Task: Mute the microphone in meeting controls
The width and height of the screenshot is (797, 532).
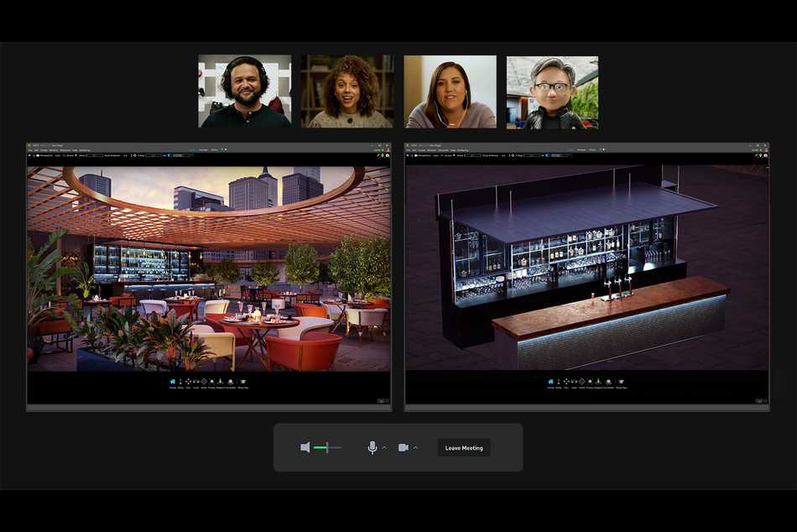Action: tap(372, 447)
